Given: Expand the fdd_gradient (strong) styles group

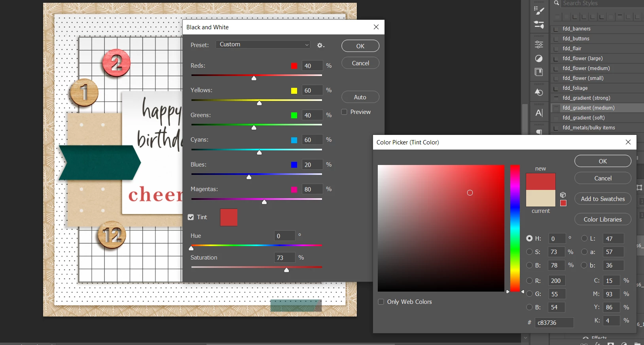Looking at the screenshot, I should (x=556, y=98).
